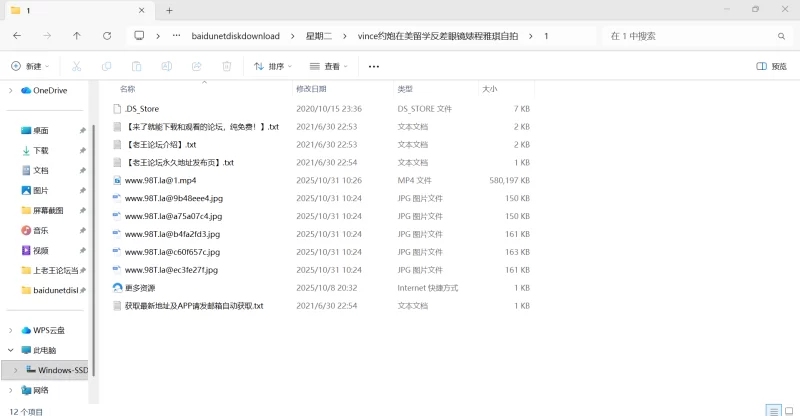Switch to large icons view in the status bar
Screen dimensions: 800x416
[788, 410]
